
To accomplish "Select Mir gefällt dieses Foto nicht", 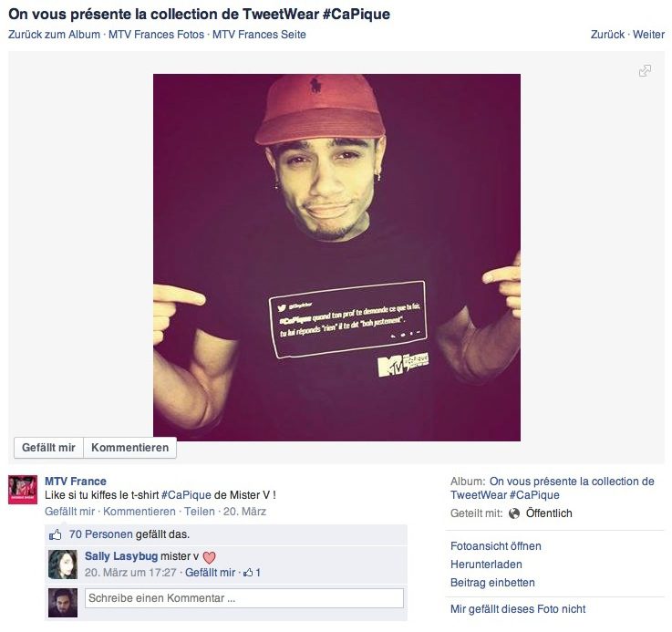I will (518, 609).
